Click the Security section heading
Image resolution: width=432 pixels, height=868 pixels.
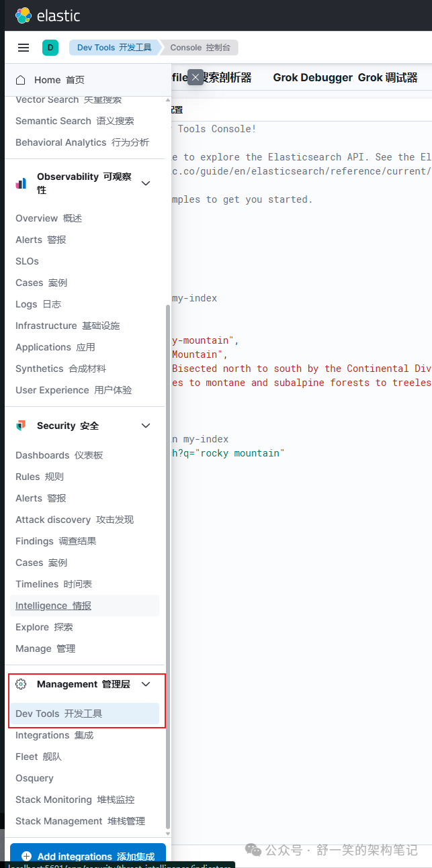[68, 426]
